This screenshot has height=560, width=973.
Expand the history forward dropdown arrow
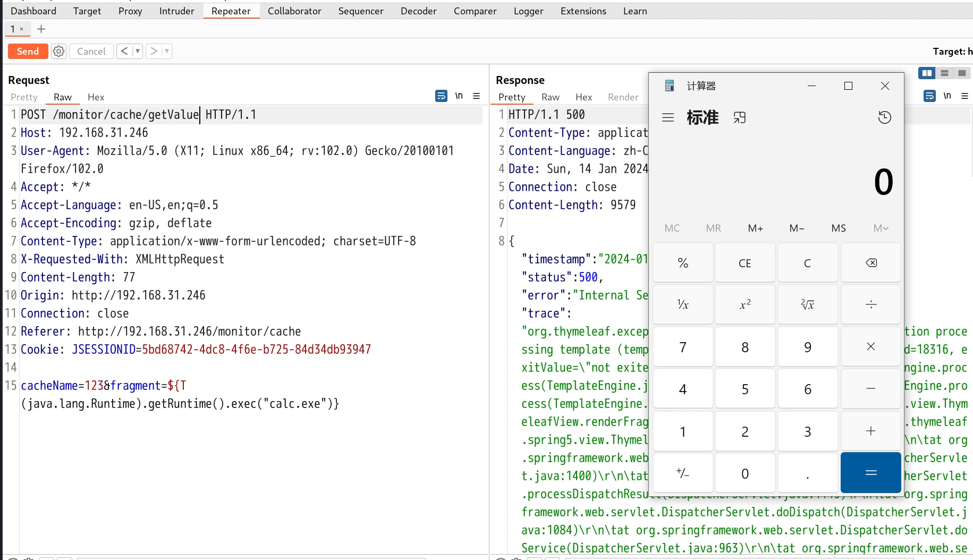(167, 52)
